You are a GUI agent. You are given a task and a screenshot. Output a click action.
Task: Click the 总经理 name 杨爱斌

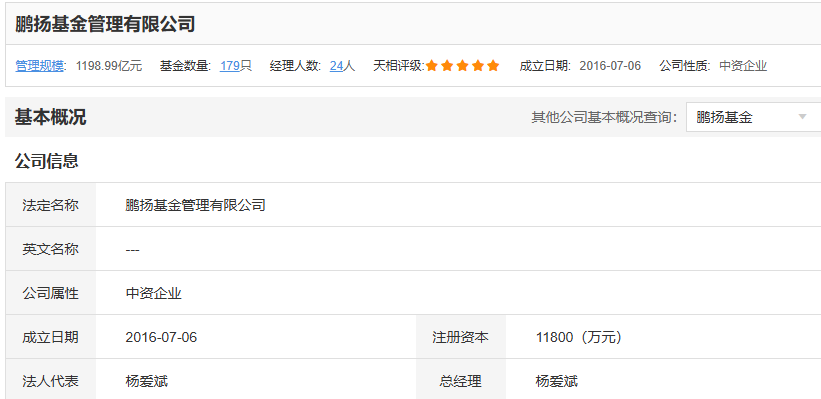point(557,381)
